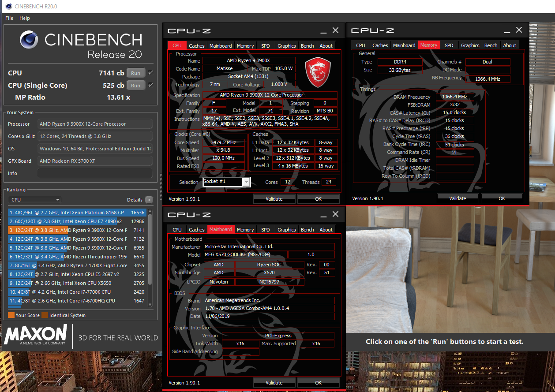
Task: Click the Cinebench sphere logo
Action: pos(30,40)
